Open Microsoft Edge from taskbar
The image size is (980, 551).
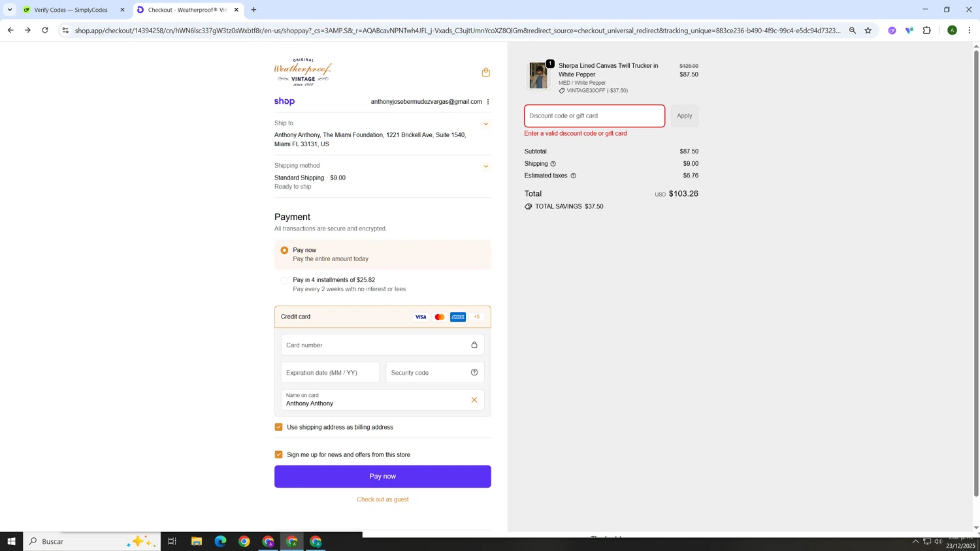point(220,541)
